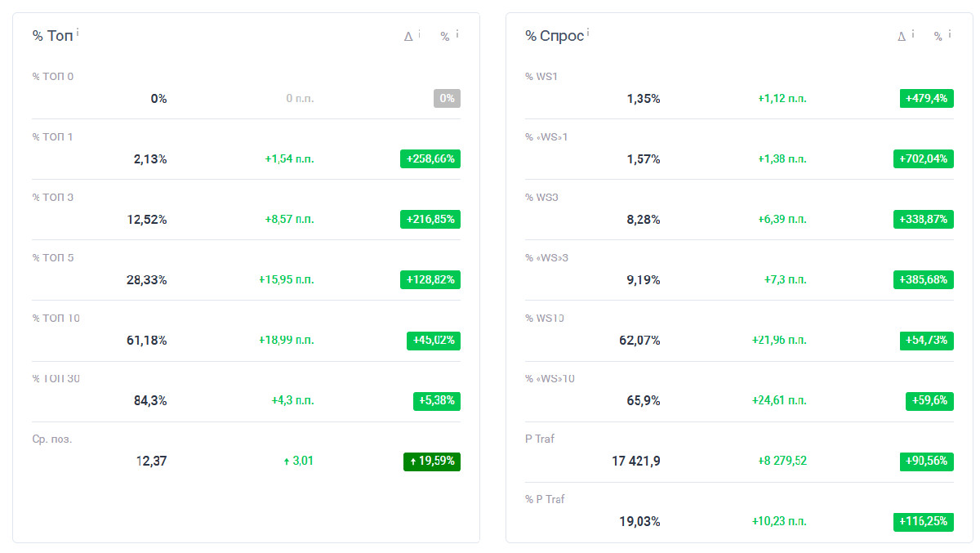The width and height of the screenshot is (980, 553).
Task: Click the % Спрос panel title
Action: click(x=555, y=36)
